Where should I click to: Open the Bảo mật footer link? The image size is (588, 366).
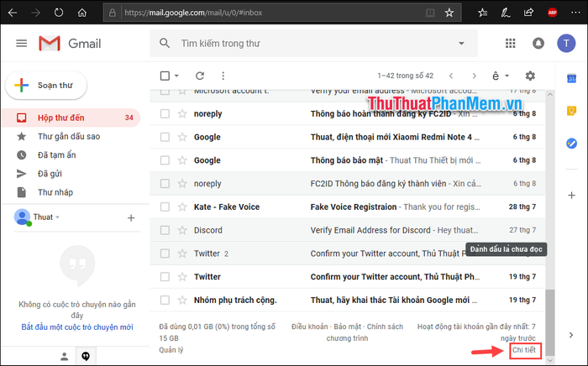(347, 327)
